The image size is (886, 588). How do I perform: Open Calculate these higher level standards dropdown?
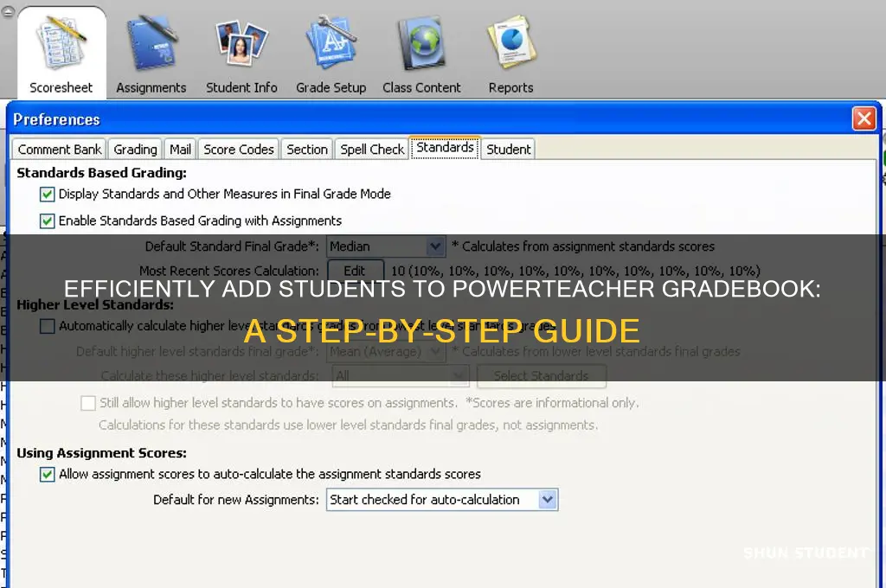click(401, 376)
